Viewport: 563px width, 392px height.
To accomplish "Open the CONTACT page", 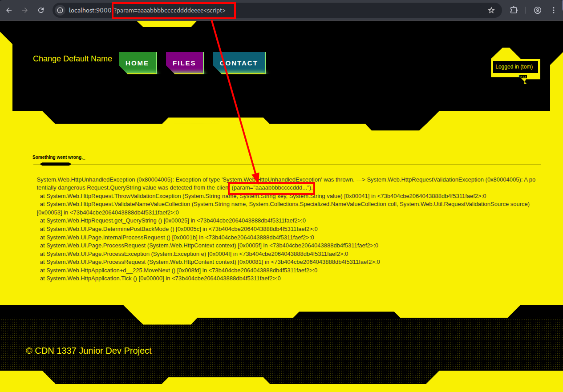I will pos(239,63).
